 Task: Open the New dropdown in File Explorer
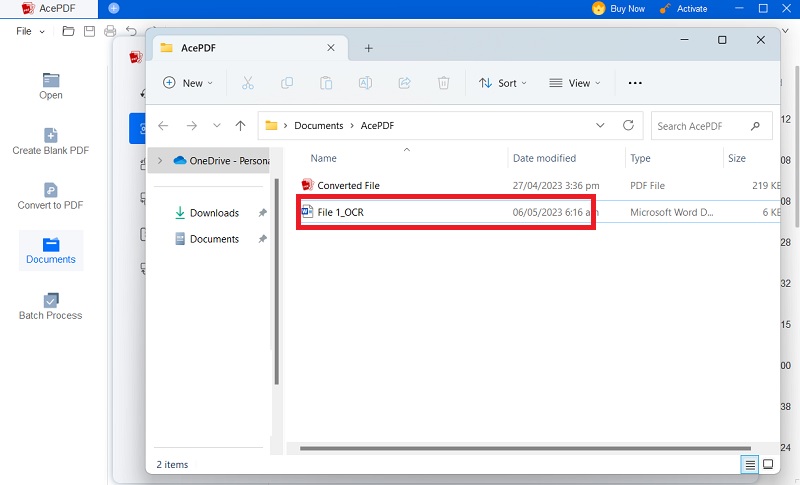click(188, 83)
